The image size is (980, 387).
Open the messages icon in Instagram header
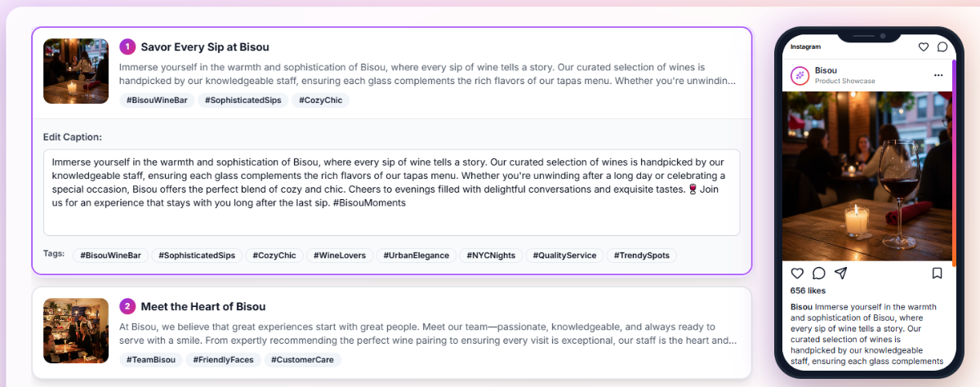click(x=942, y=47)
